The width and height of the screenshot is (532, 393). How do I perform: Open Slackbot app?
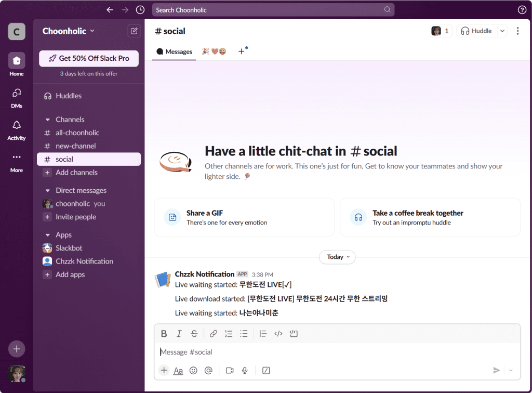click(89, 248)
